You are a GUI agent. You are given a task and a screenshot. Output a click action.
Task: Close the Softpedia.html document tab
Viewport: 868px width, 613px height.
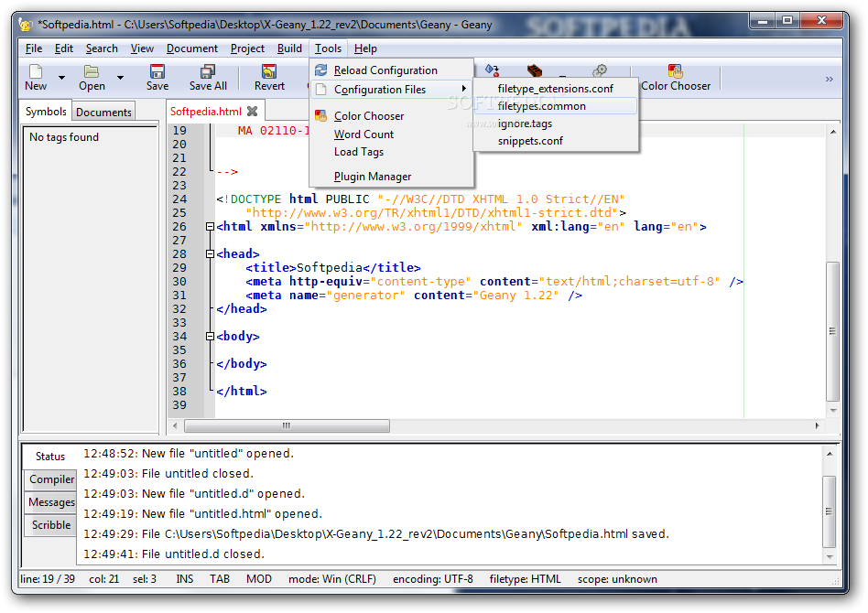253,112
